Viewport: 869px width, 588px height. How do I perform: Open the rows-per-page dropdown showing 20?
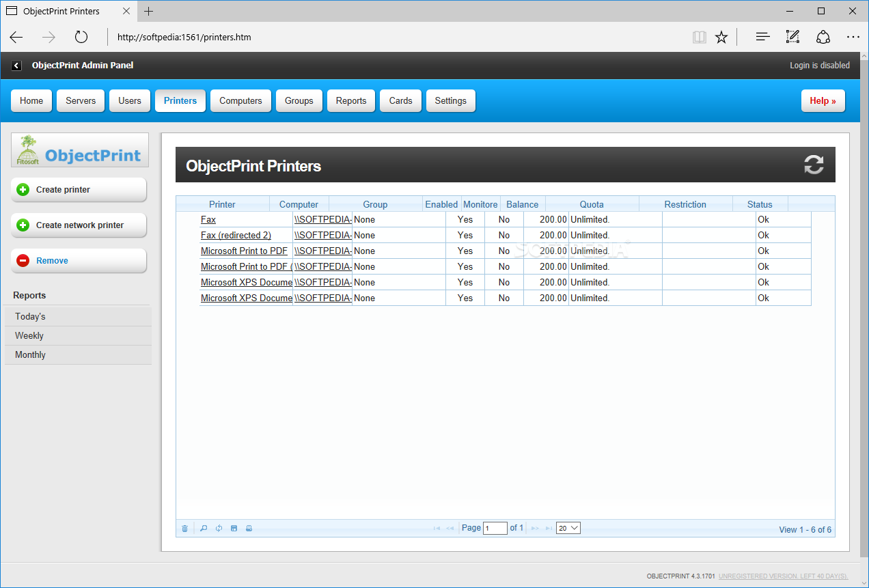tap(568, 528)
